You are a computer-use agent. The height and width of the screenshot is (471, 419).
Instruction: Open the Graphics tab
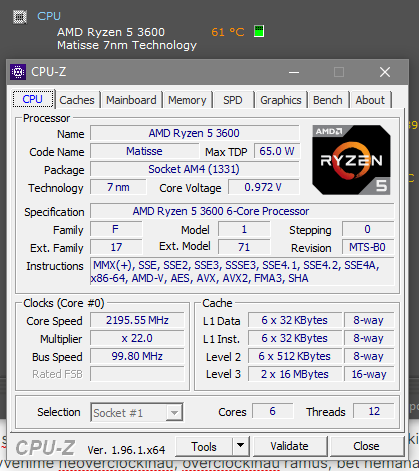pos(281,100)
